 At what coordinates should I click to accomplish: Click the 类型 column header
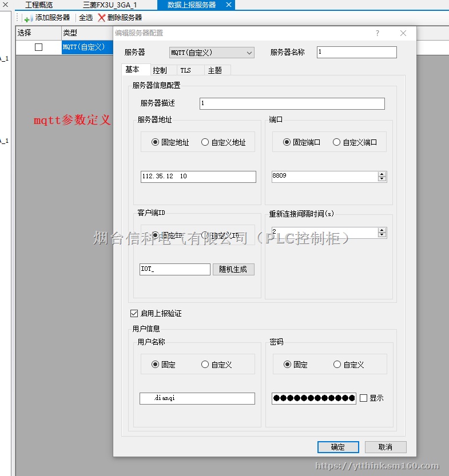[x=87, y=33]
